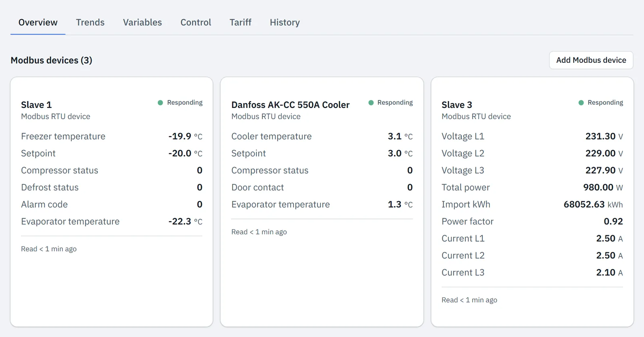The width and height of the screenshot is (644, 337).
Task: View the History tab
Action: pyautogui.click(x=285, y=23)
